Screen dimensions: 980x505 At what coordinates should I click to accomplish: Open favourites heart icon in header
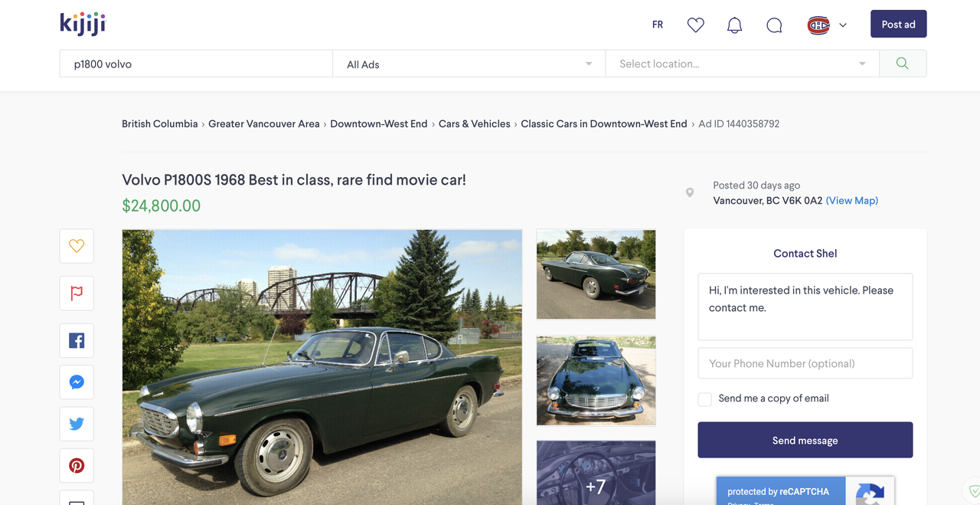tap(695, 25)
